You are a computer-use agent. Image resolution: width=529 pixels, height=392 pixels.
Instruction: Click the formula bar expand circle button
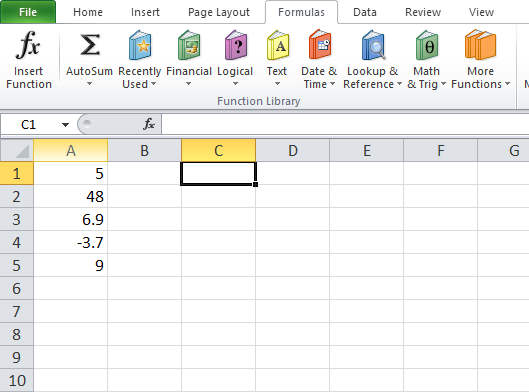click(x=87, y=124)
